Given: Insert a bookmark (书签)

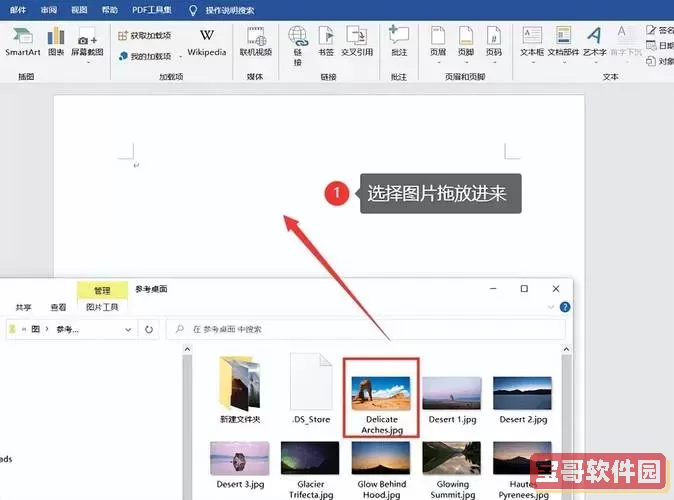Looking at the screenshot, I should coord(326,42).
